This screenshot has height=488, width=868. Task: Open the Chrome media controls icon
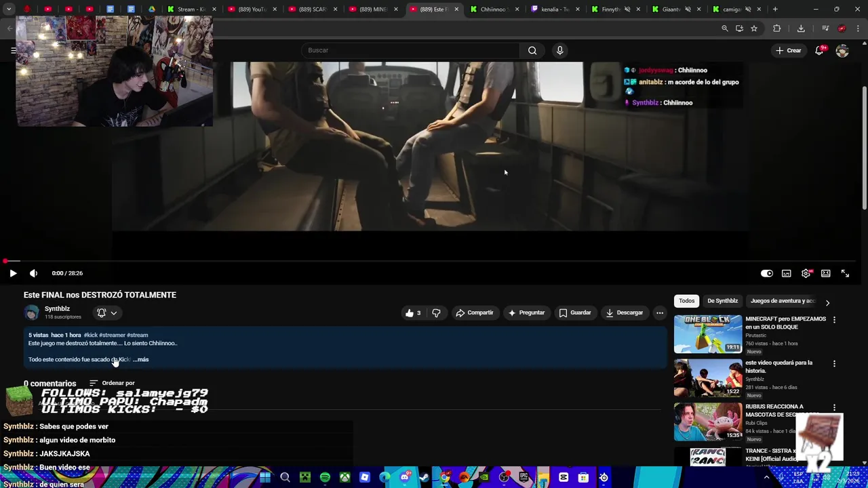825,28
